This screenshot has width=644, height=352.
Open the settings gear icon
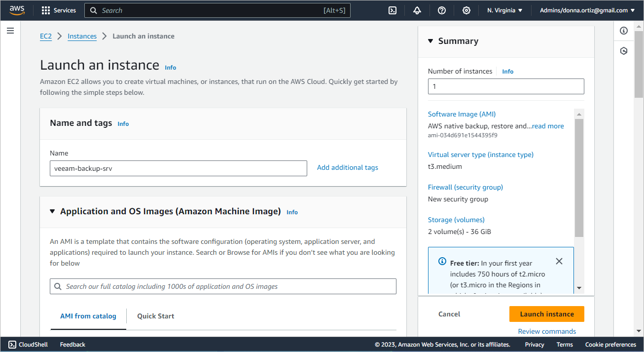coord(466,10)
